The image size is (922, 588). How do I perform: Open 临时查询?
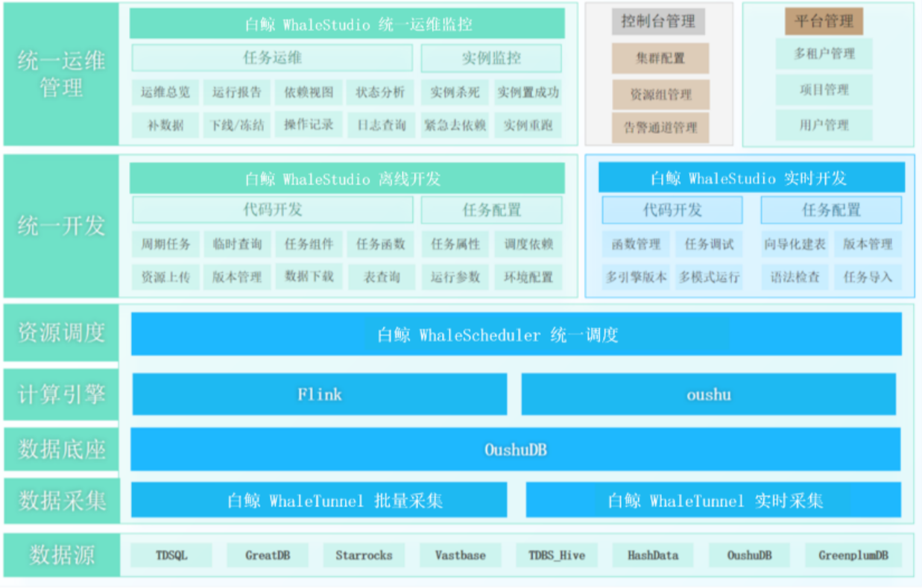coord(237,244)
